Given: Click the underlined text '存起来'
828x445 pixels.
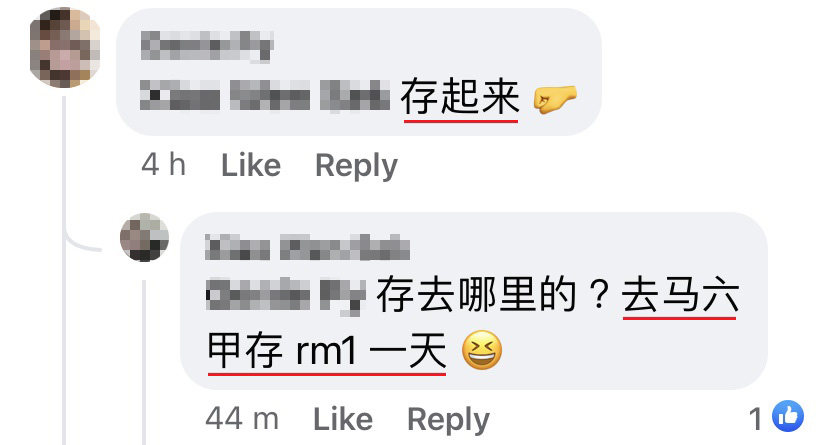Looking at the screenshot, I should (460, 97).
